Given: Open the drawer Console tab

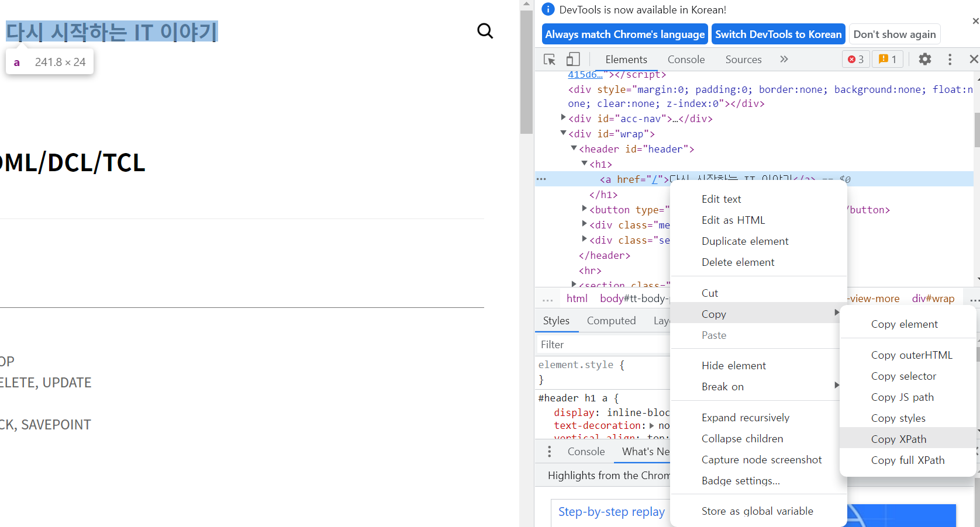Looking at the screenshot, I should click(586, 452).
